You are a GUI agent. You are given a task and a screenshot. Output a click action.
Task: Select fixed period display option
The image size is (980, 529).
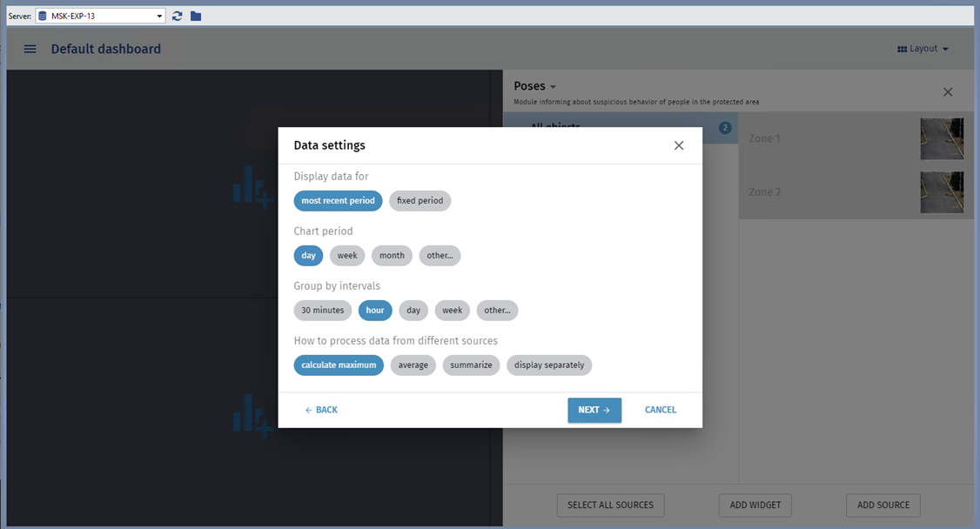(420, 201)
